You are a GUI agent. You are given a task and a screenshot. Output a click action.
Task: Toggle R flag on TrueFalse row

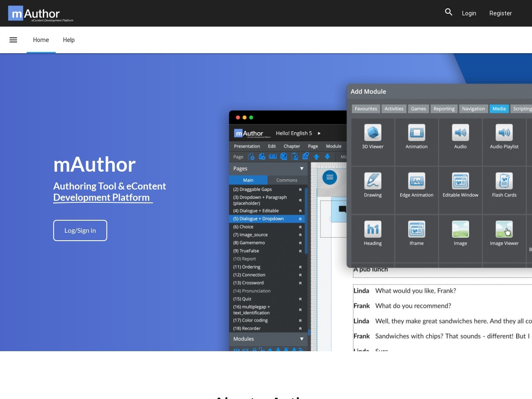click(300, 251)
